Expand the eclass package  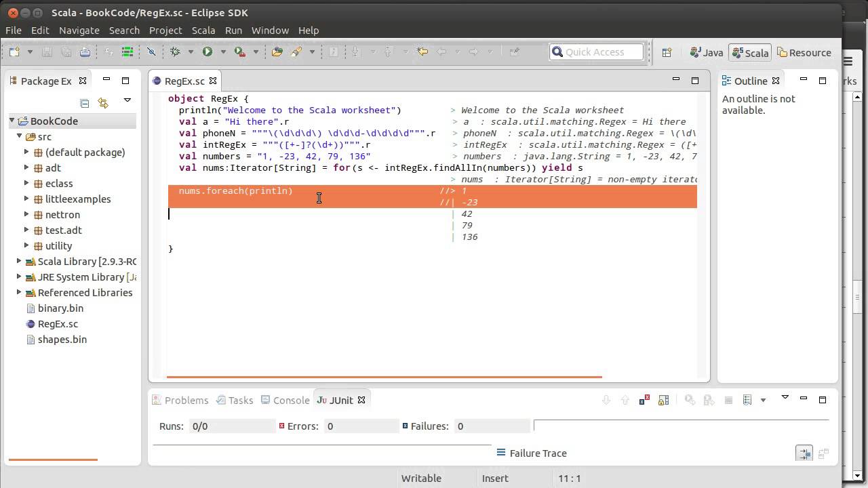(27, 184)
